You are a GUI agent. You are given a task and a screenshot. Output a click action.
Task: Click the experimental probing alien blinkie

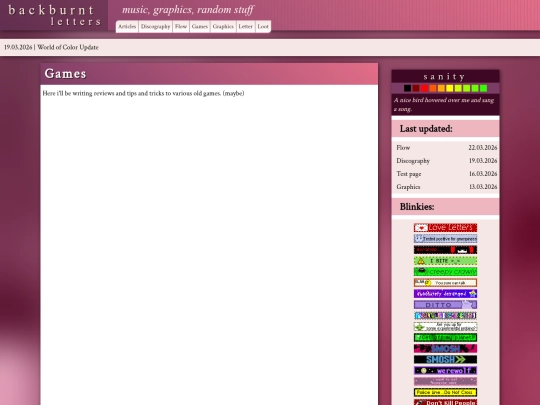pos(445,326)
